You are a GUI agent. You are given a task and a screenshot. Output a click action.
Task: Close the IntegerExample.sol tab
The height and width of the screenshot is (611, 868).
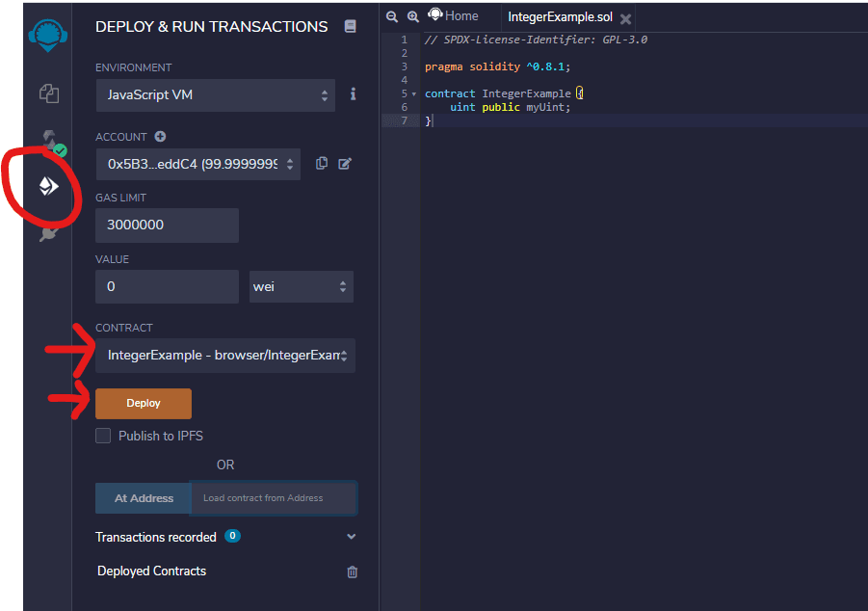625,19
